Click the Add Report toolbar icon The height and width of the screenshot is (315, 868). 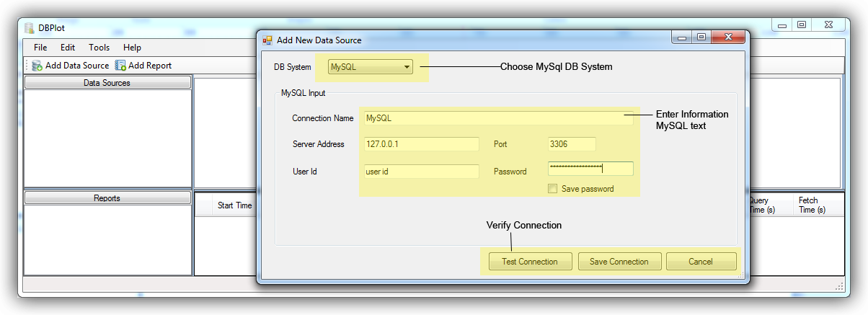121,66
